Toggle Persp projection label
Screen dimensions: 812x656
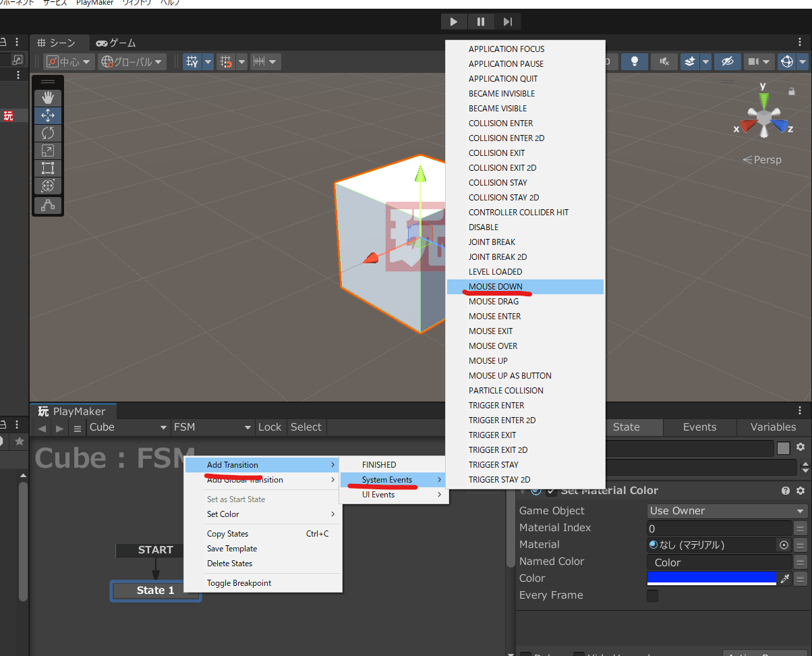762,160
